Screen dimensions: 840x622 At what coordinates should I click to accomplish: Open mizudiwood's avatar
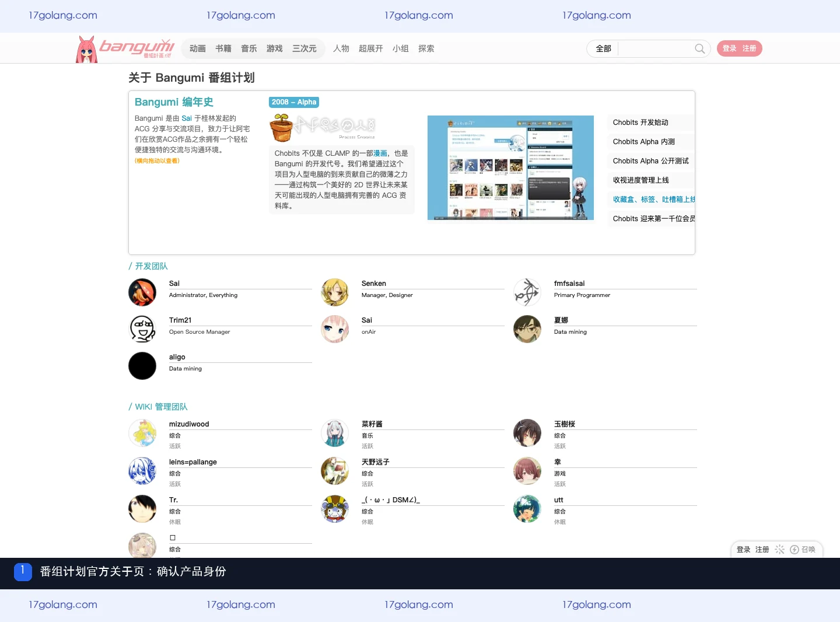(x=142, y=433)
